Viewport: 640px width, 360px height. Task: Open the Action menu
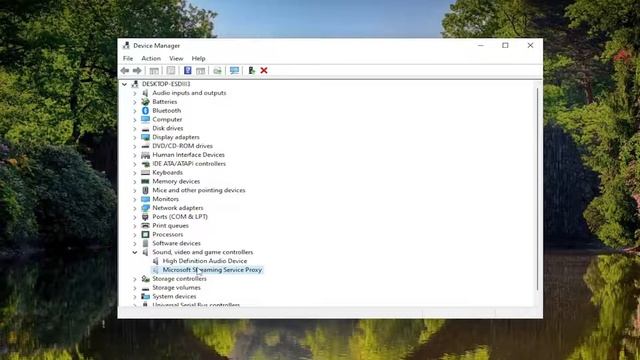151,58
